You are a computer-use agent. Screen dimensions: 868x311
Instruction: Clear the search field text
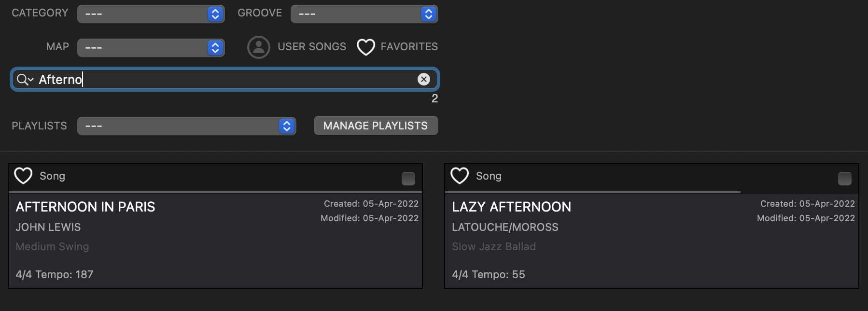[423, 79]
